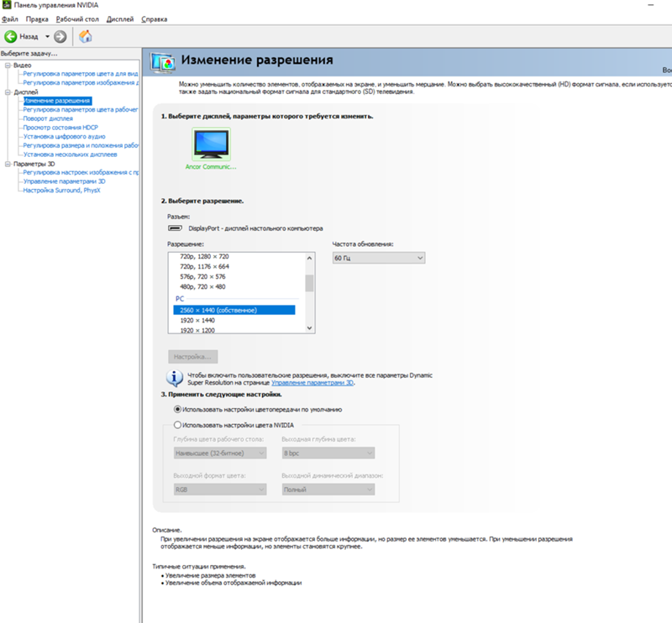This screenshot has height=623, width=672.
Task: Open Регулировка параметров цвета для видео
Action: click(81, 74)
